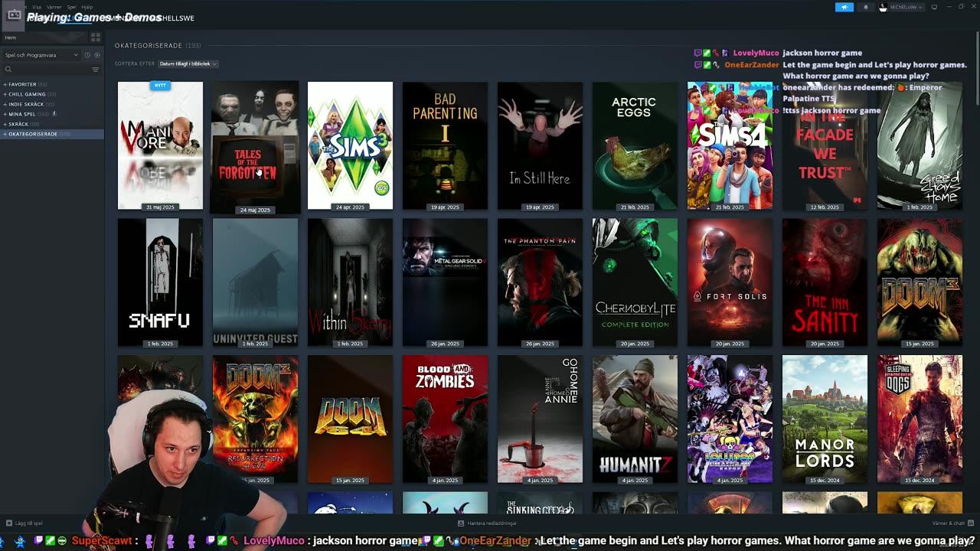Click the library search magnifier icon

tap(8, 70)
